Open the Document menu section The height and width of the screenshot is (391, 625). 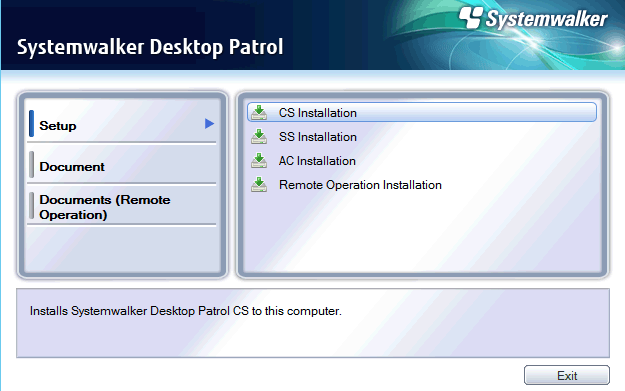122,165
